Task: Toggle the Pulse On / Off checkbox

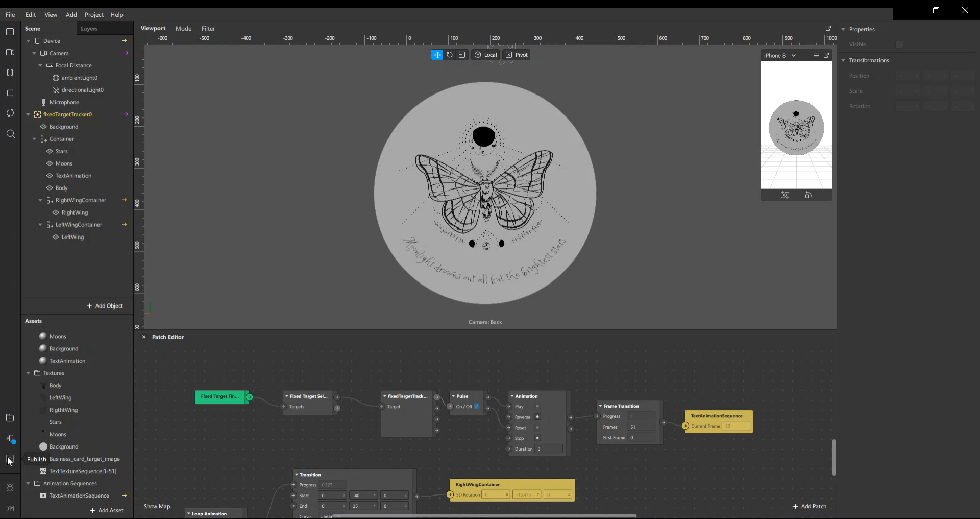Action: pos(477,407)
